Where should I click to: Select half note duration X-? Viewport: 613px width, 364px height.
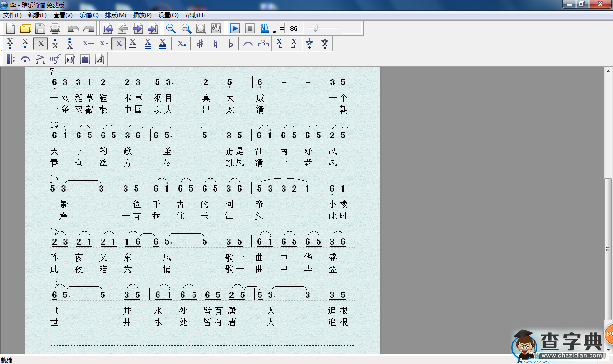(103, 44)
